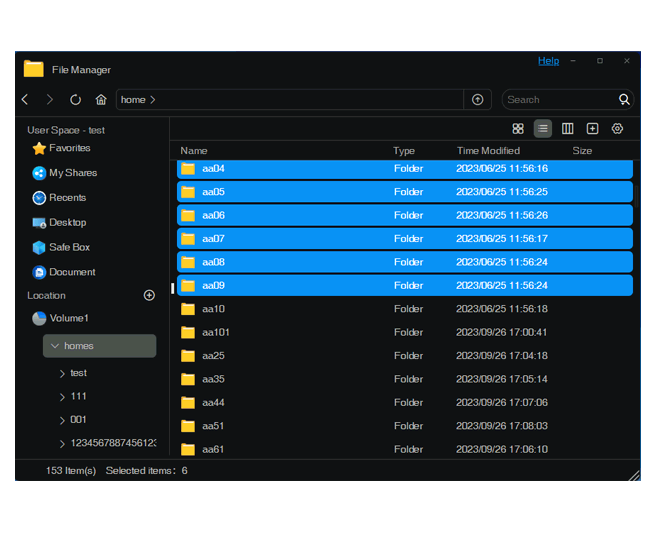Select the aa101 folder row
This screenshot has width=648, height=550.
(x=215, y=332)
